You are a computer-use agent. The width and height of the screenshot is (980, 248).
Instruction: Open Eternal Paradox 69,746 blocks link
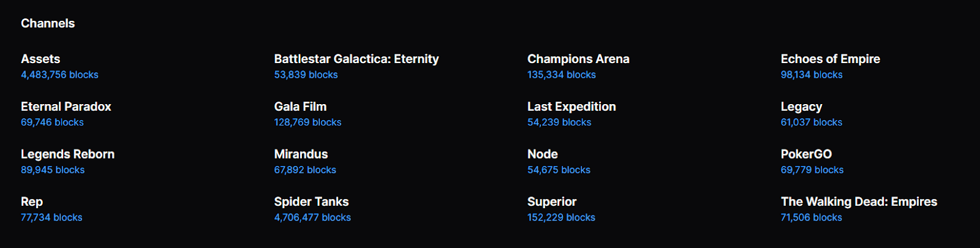tap(52, 122)
